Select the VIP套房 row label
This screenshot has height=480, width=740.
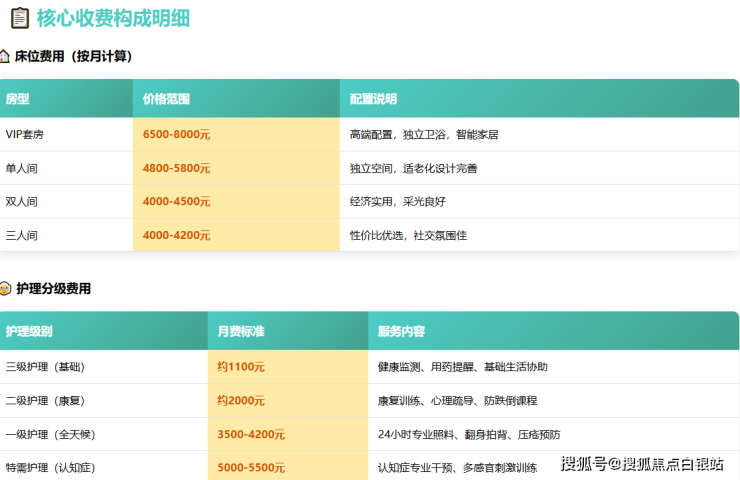[28, 134]
